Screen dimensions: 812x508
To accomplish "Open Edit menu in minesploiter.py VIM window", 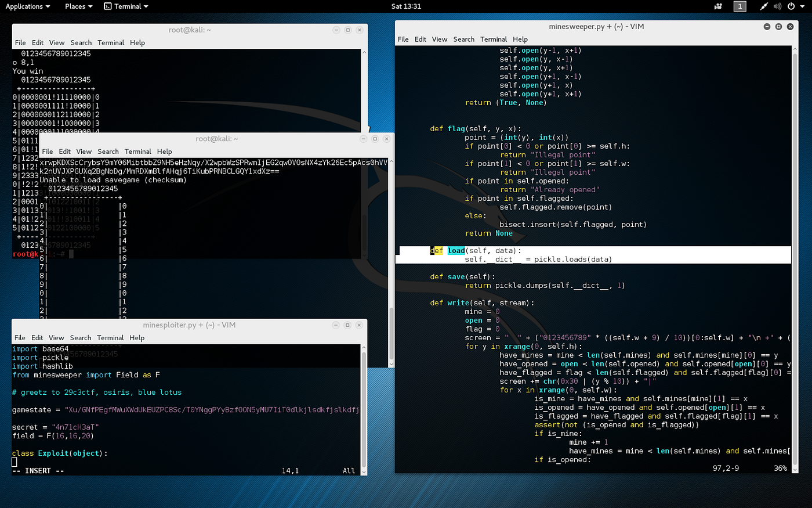I will tap(37, 338).
